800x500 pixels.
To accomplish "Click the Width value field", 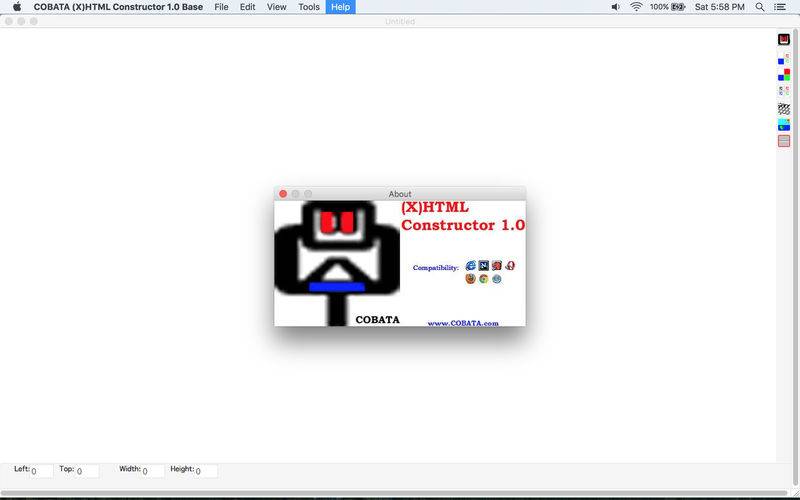I will 153,471.
